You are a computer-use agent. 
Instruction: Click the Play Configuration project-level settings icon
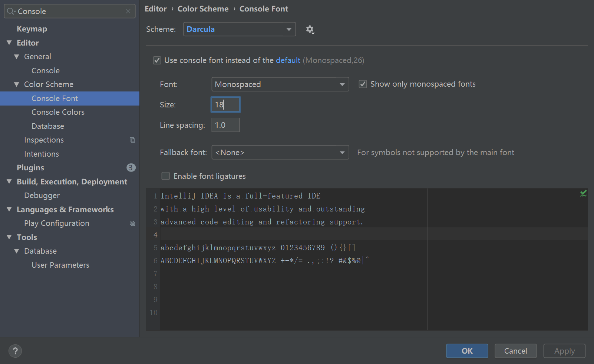[132, 223]
